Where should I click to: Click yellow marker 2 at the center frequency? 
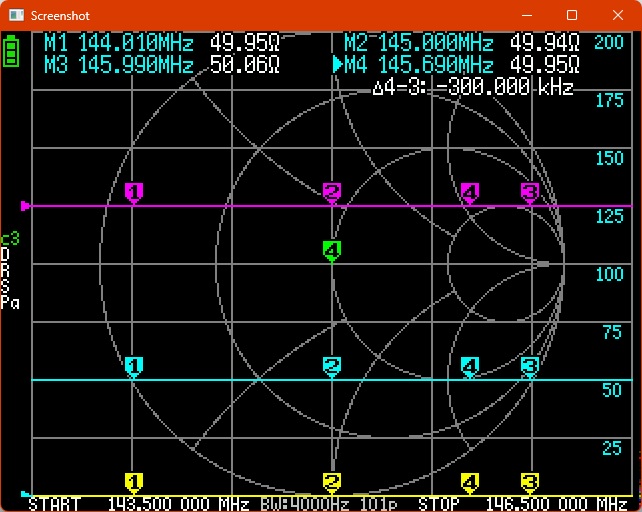click(332, 482)
